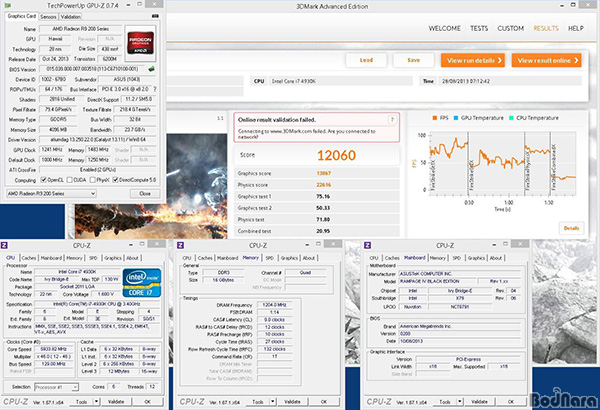The width and height of the screenshot is (600, 410).
Task: Click Validate in CPU-Z Memory window
Action: click(292, 402)
